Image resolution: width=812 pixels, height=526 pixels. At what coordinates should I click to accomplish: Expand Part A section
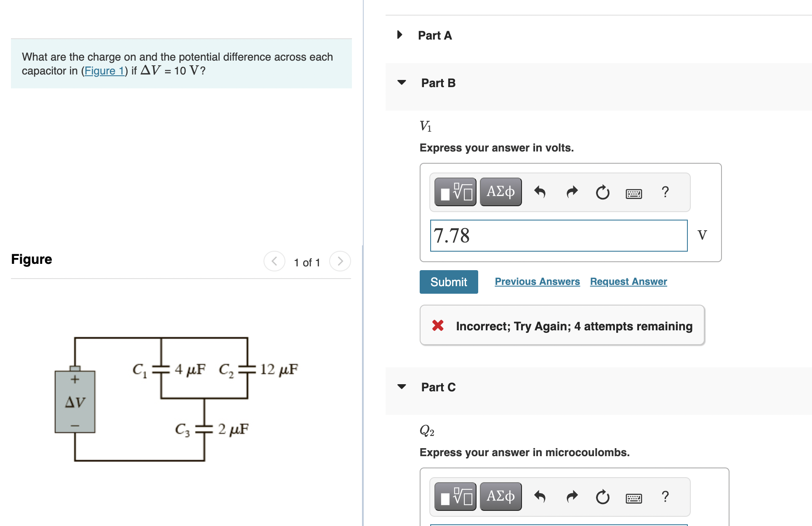(x=399, y=35)
